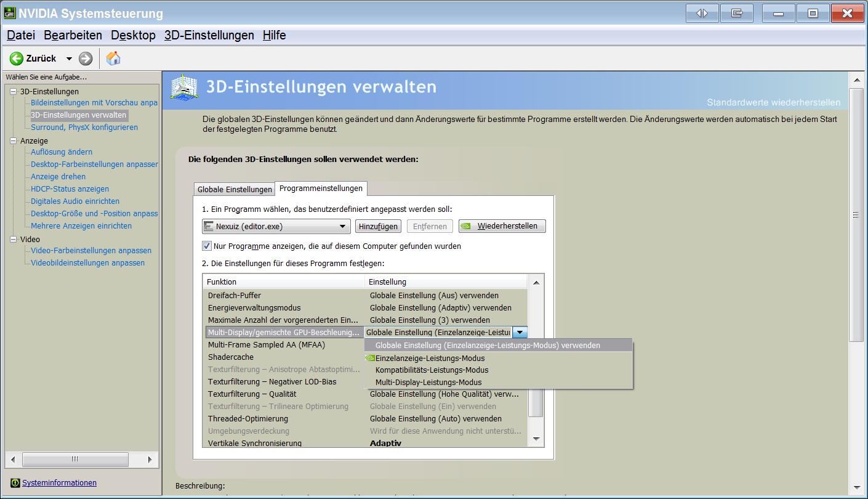
Task: Open Surround, PhysX konfigurieren
Action: tap(84, 128)
